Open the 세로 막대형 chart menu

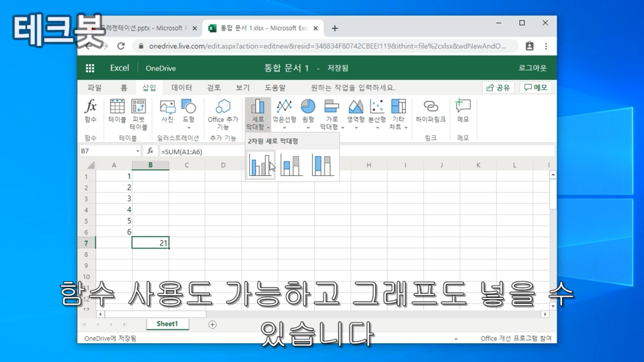258,115
